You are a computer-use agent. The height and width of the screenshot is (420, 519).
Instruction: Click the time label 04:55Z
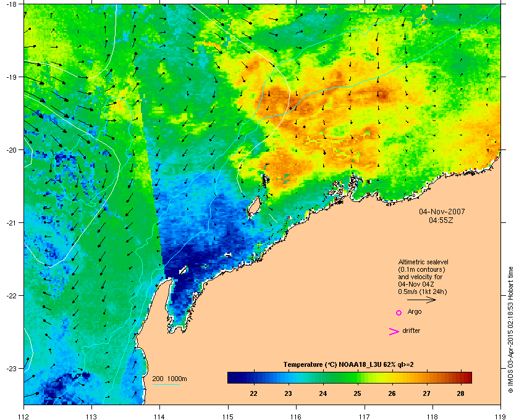[441, 220]
